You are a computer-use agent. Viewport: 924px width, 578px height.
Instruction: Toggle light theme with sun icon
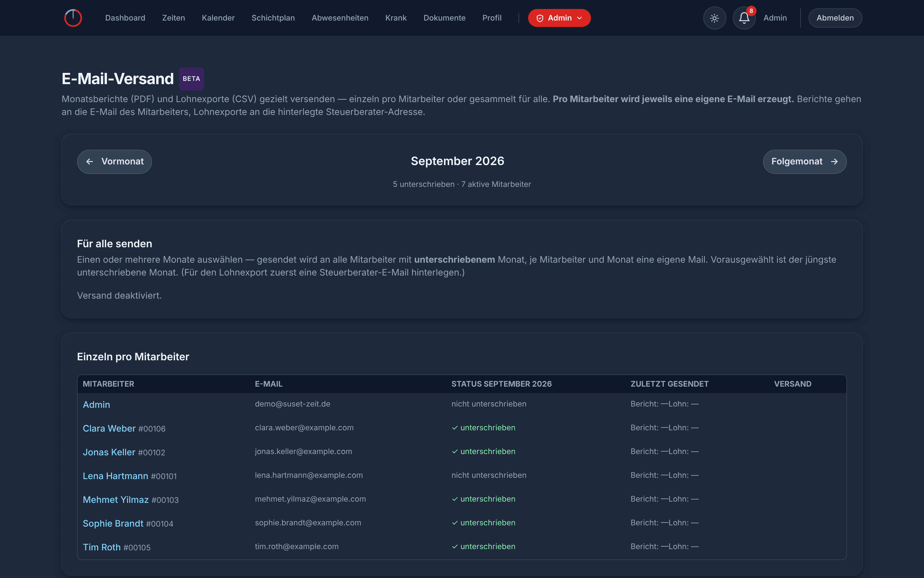click(714, 18)
